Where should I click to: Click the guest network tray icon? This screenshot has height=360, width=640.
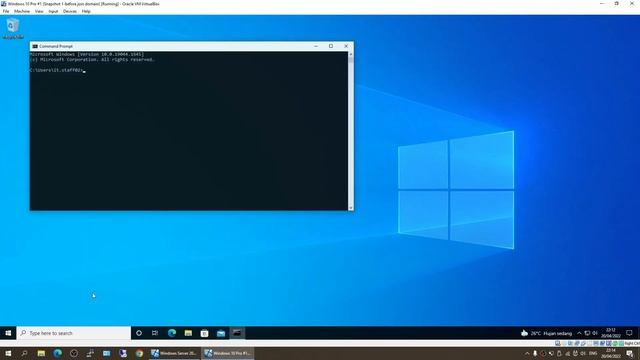[587, 333]
